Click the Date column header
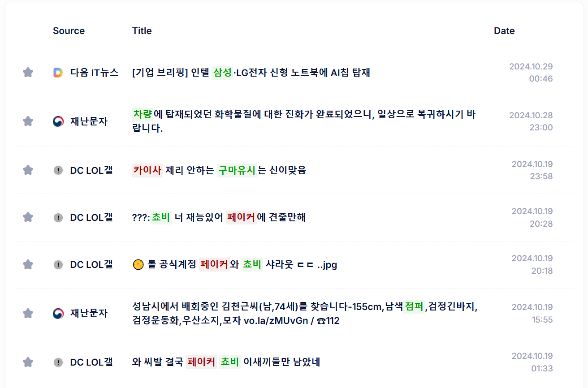588x388 pixels. (504, 31)
